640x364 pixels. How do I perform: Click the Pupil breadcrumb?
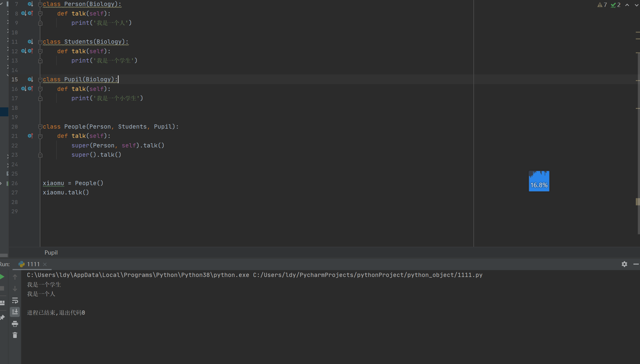(51, 253)
